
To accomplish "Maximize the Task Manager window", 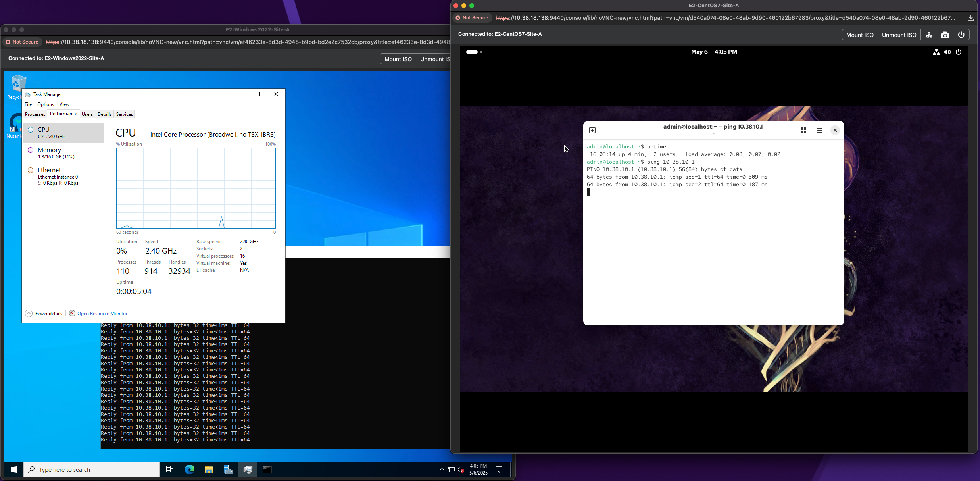I will 258,94.
